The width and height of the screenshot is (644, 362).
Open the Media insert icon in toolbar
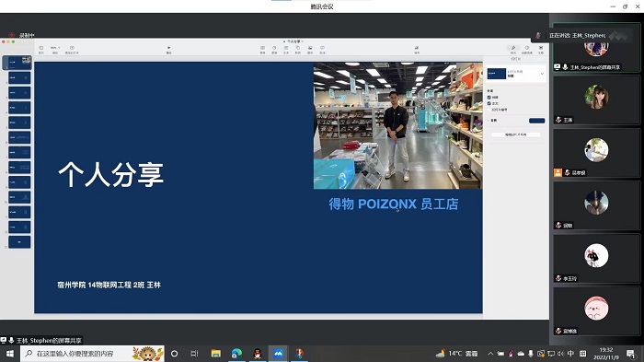(x=310, y=50)
